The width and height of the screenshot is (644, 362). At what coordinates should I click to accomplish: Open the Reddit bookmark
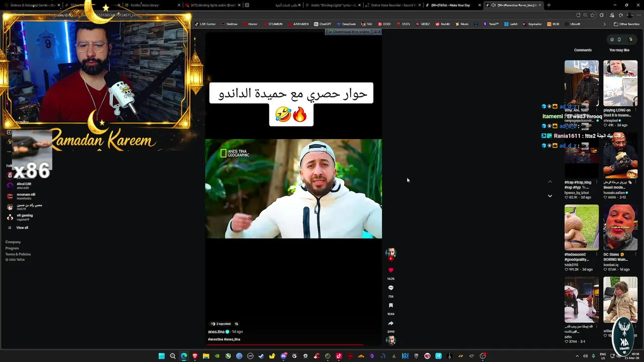(442, 24)
